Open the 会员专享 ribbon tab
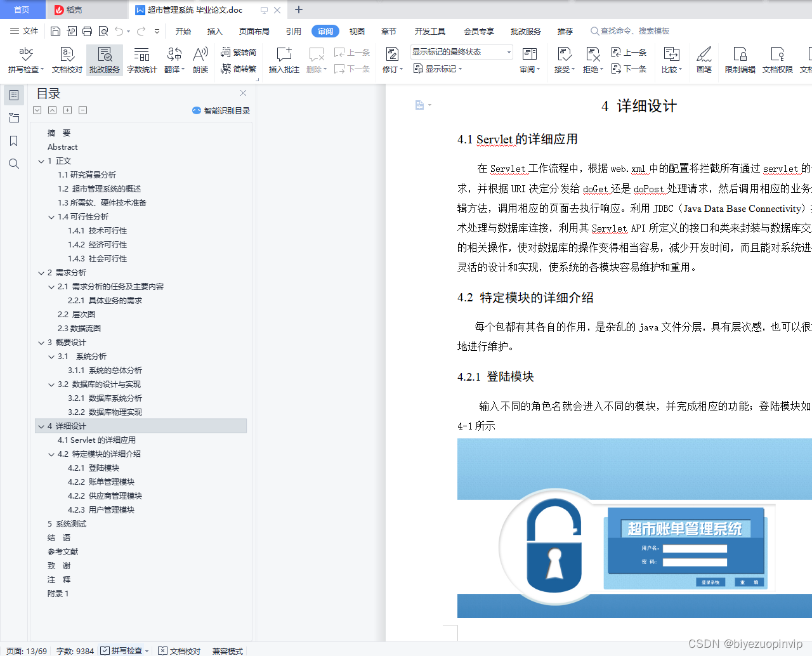 tap(479, 31)
